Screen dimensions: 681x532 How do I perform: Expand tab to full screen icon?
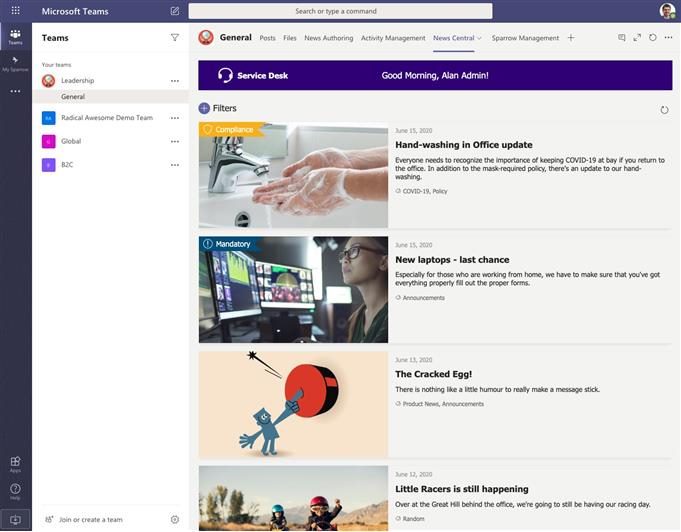pos(637,38)
